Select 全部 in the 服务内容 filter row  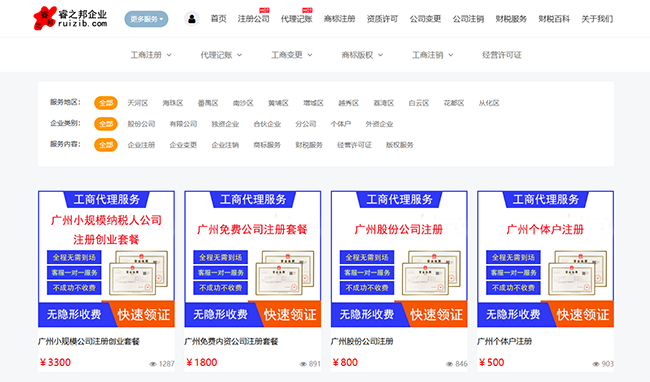[x=106, y=145]
